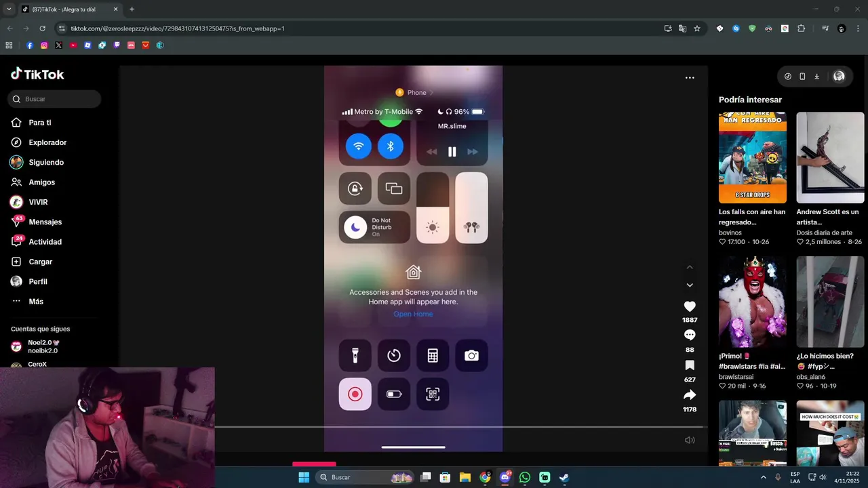The height and width of the screenshot is (488, 868).
Task: Open the Shazam extension icon
Action: [736, 28]
